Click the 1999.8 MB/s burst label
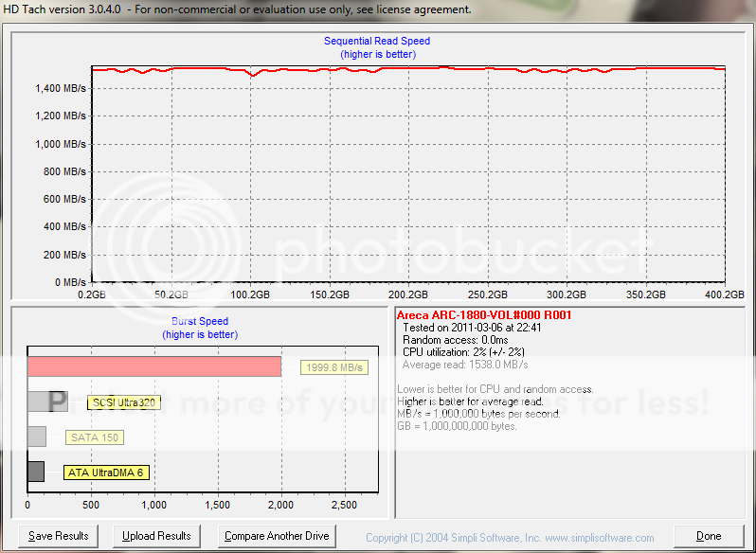 [x=334, y=367]
